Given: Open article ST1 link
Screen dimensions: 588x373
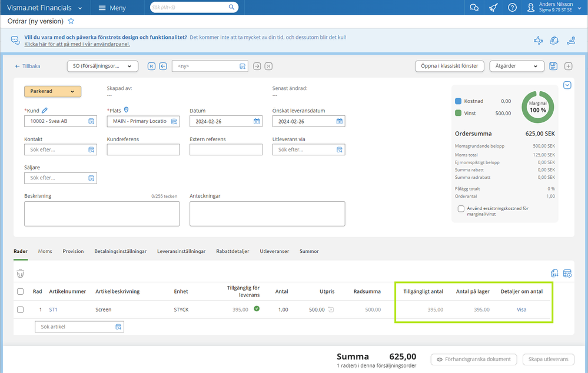Looking at the screenshot, I should point(53,309).
